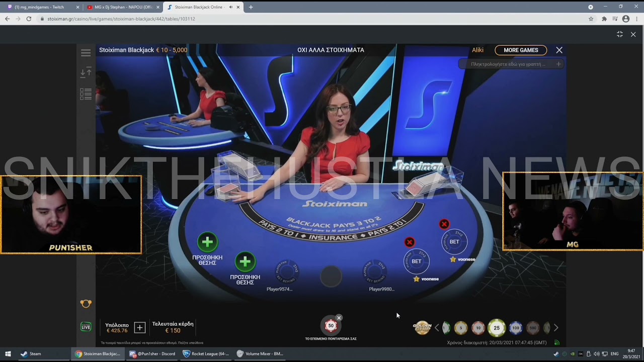Open a new browser tab
The height and width of the screenshot is (362, 644).
tap(251, 7)
